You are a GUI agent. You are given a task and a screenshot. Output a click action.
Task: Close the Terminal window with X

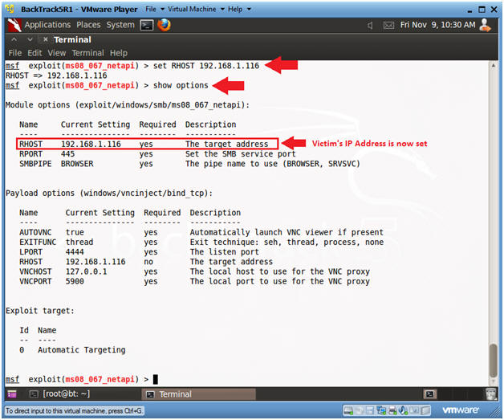[x=45, y=39]
